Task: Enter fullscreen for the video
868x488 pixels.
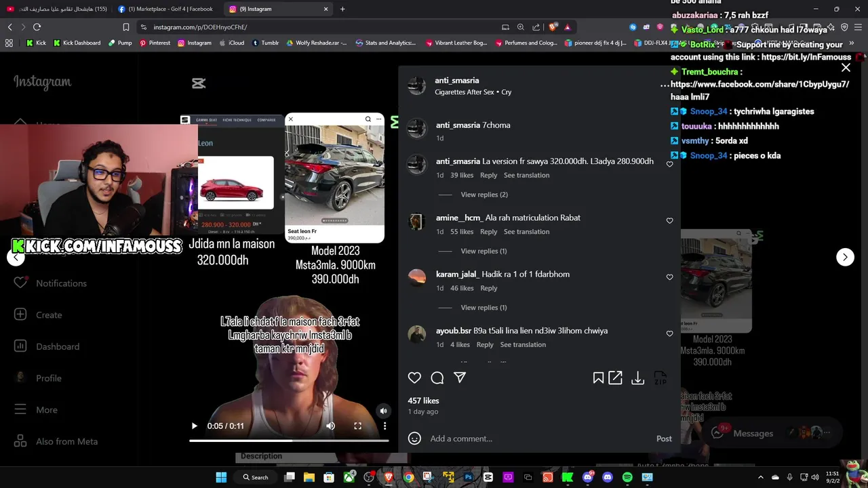Action: point(357,426)
